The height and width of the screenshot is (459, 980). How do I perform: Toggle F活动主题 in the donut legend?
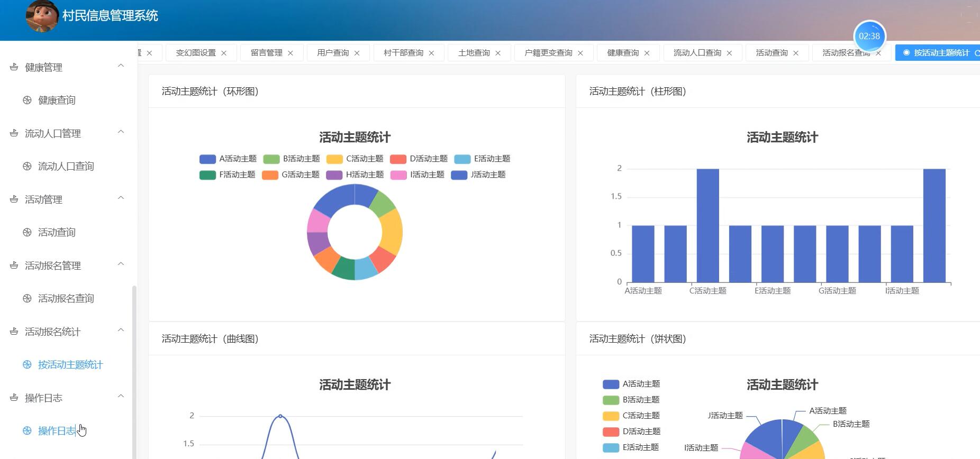pyautogui.click(x=228, y=175)
